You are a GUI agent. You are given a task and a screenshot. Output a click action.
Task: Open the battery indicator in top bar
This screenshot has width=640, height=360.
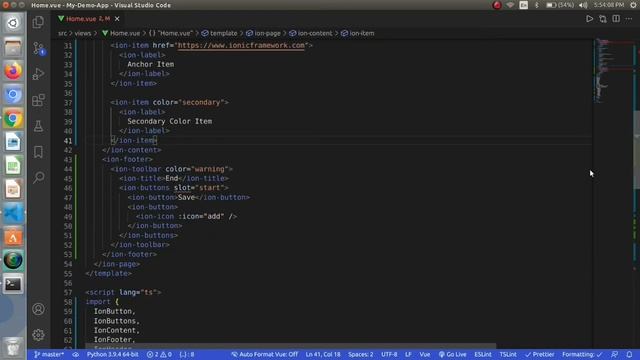pyautogui.click(x=560, y=5)
